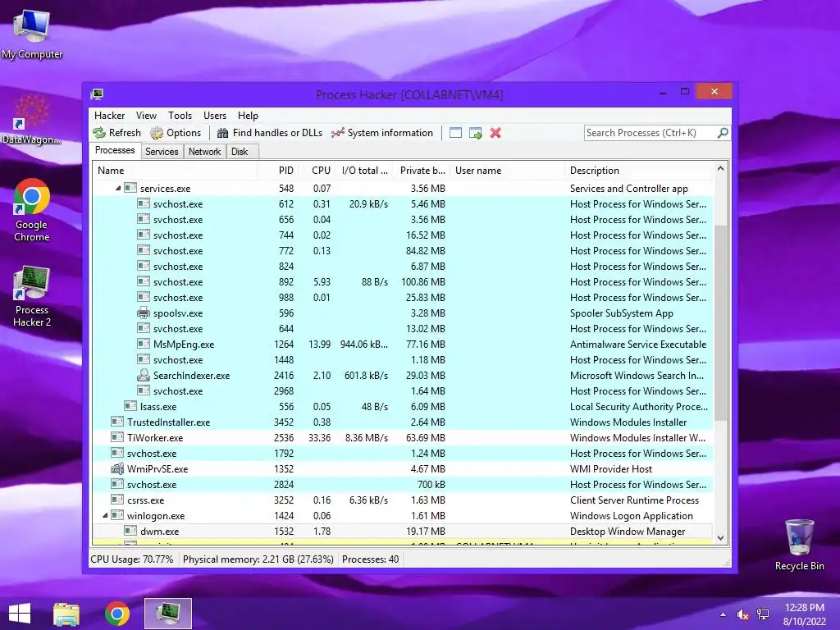The width and height of the screenshot is (840, 630).
Task: Open the Users menu
Action: [215, 115]
